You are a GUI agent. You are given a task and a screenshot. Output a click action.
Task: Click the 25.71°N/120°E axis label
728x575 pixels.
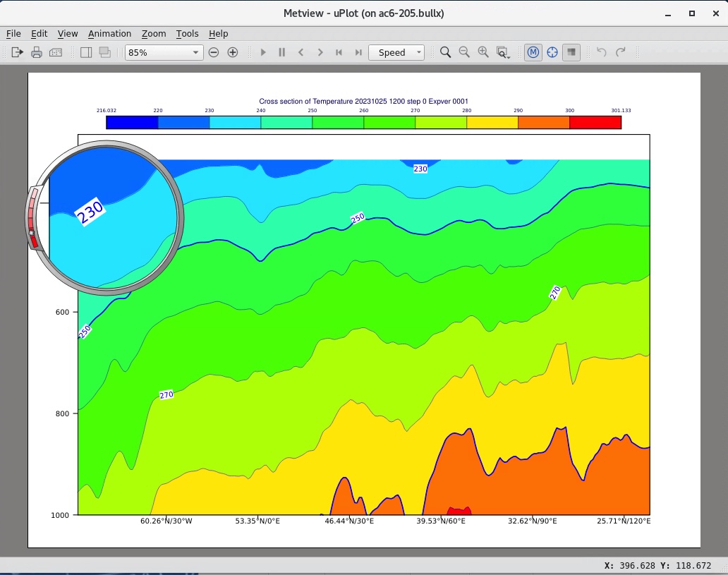point(624,521)
